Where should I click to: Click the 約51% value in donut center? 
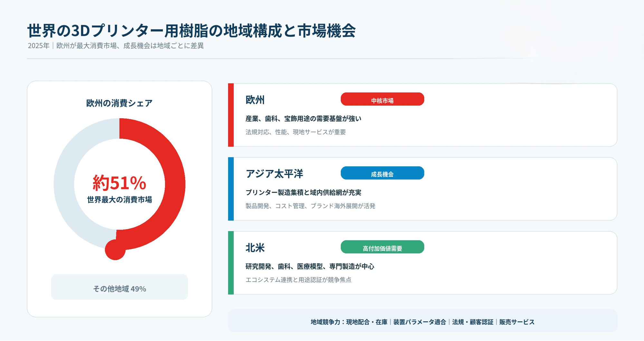point(119,183)
